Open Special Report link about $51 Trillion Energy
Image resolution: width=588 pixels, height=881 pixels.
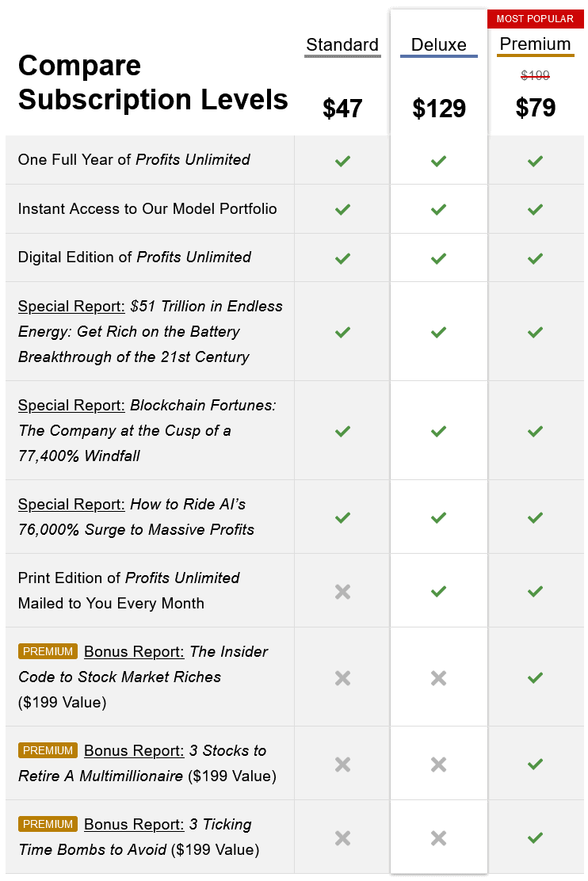click(x=71, y=307)
